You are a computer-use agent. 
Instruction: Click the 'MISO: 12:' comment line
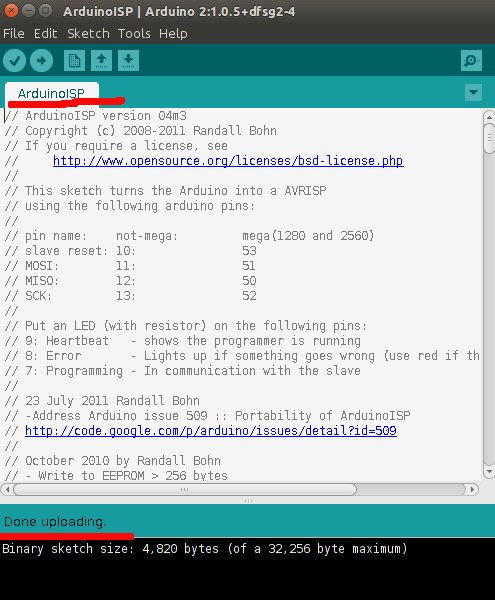point(130,280)
